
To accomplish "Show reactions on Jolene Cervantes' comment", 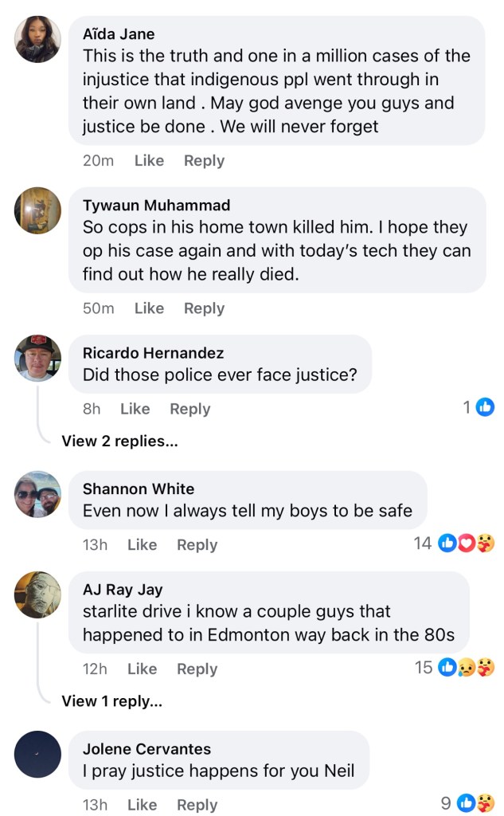I will pos(476,802).
